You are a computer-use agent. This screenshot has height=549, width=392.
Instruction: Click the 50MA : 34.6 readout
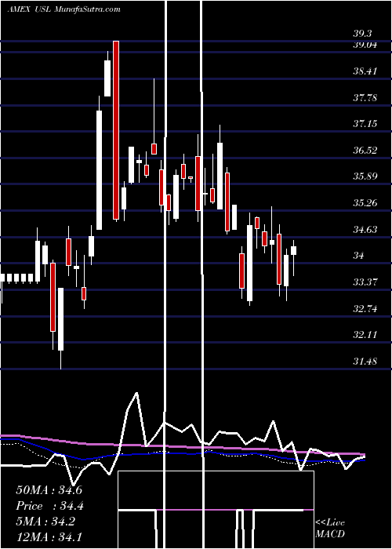pos(49,490)
